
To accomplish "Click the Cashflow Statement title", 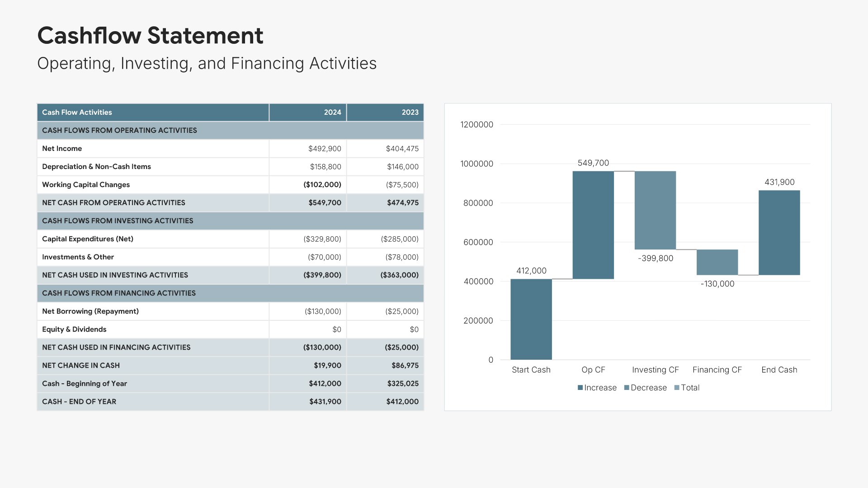I will coord(150,36).
